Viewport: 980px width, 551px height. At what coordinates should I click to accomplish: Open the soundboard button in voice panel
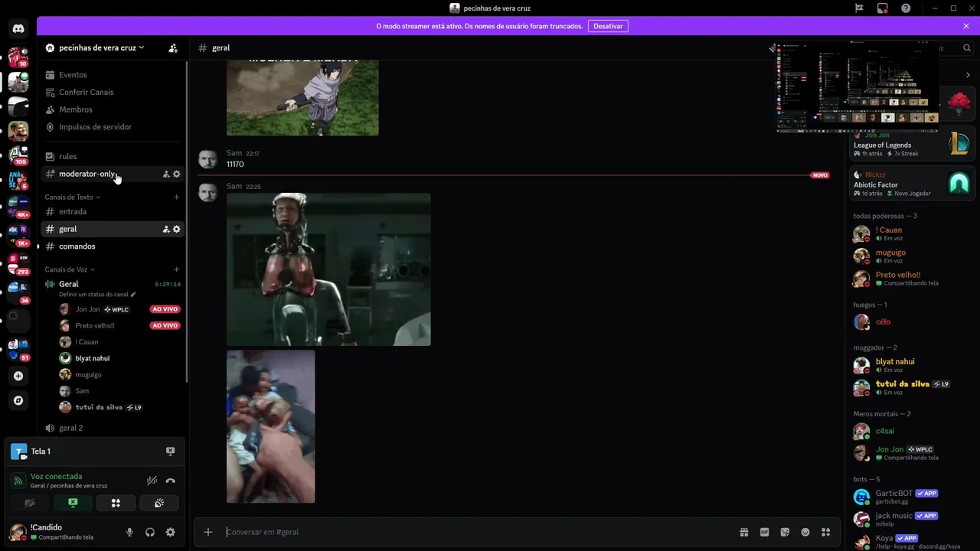pos(159,503)
